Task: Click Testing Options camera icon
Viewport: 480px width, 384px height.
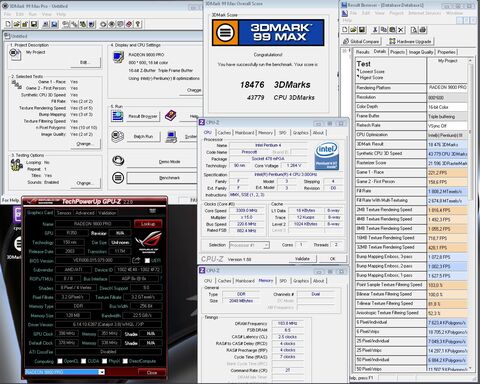Action: (x=16, y=165)
